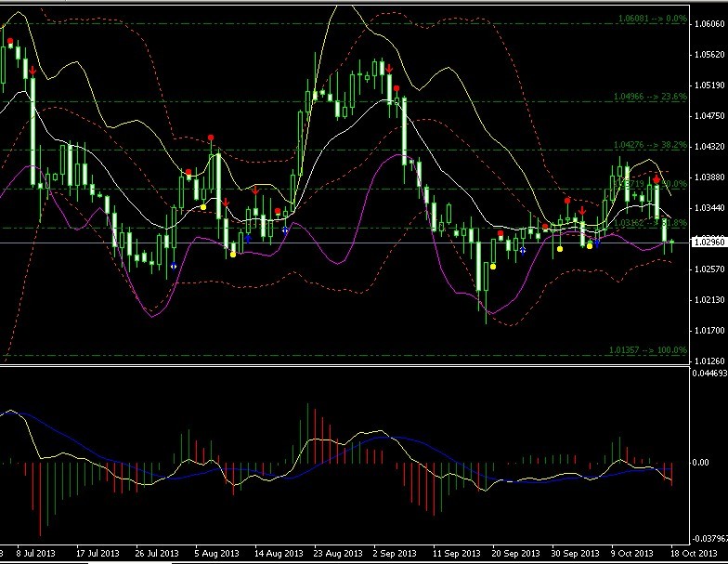Click the '23 Aug 2013' date label
Viewport: 728px width, 564px height.
coord(338,554)
